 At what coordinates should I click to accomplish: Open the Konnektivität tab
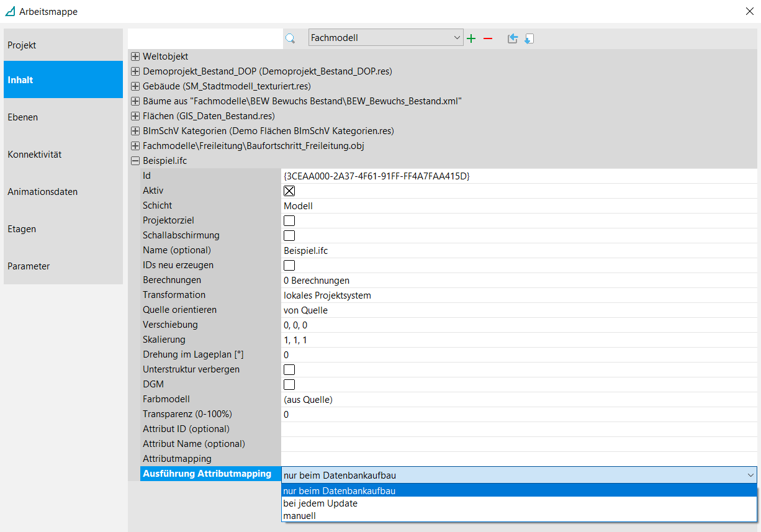pos(63,155)
